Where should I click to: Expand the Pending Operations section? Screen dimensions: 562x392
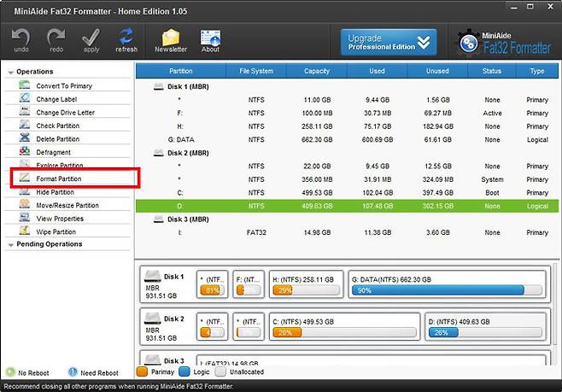pos(10,244)
